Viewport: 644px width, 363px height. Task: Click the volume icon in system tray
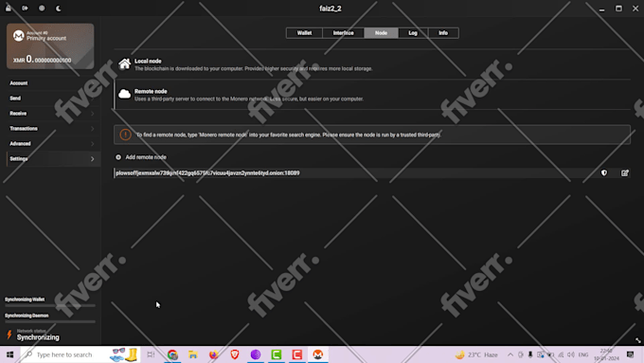tap(571, 354)
